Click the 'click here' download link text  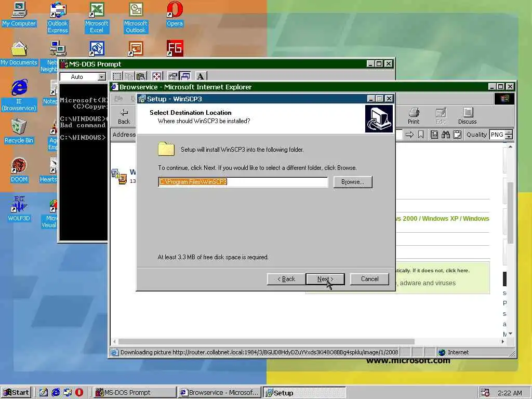(x=457, y=270)
